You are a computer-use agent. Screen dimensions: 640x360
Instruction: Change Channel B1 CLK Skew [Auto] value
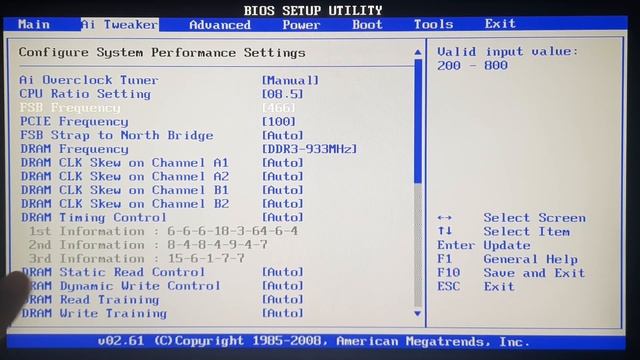click(x=282, y=190)
